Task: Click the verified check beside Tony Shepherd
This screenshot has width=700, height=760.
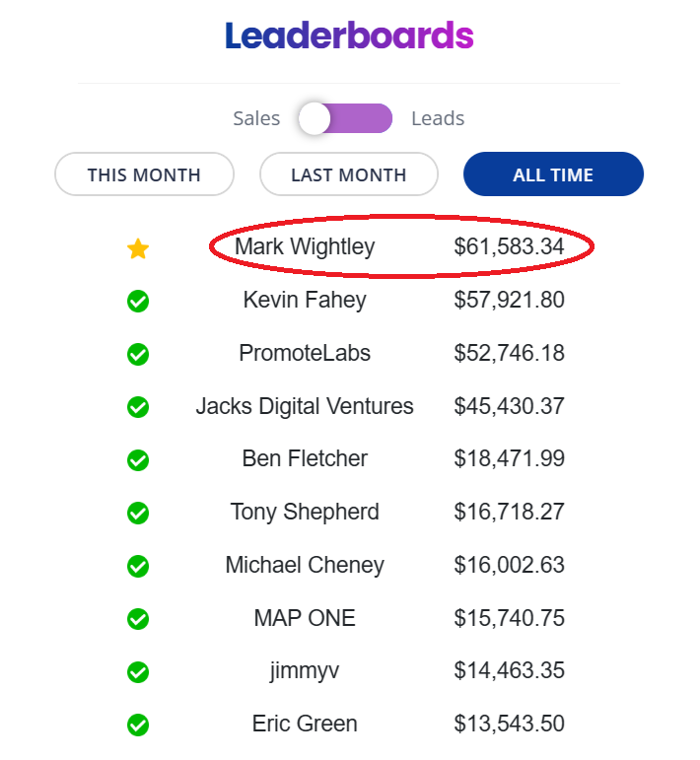Action: pos(138,513)
